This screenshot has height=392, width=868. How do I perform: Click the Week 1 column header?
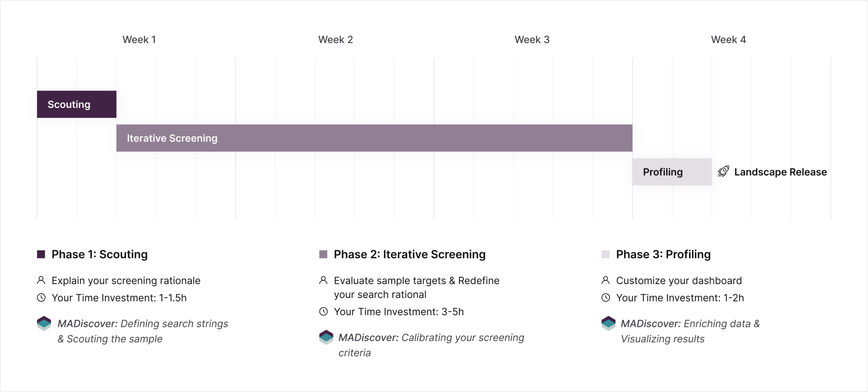[139, 40]
